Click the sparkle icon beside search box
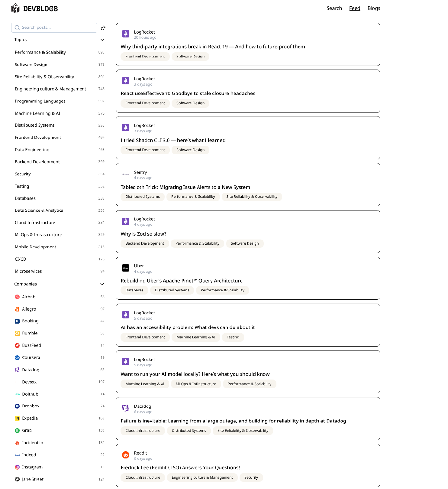Screen dimensions: 448x489 (x=103, y=28)
